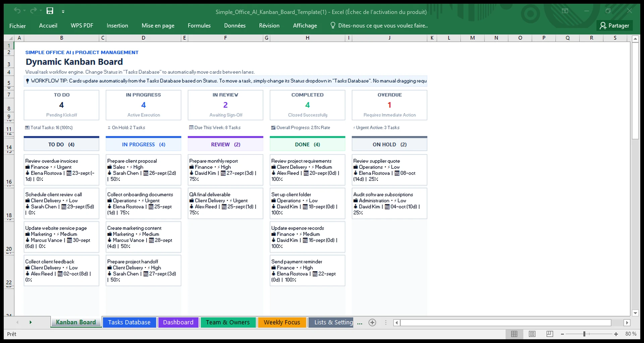Click the COMPLETED summary card
The width and height of the screenshot is (644, 343).
click(307, 105)
